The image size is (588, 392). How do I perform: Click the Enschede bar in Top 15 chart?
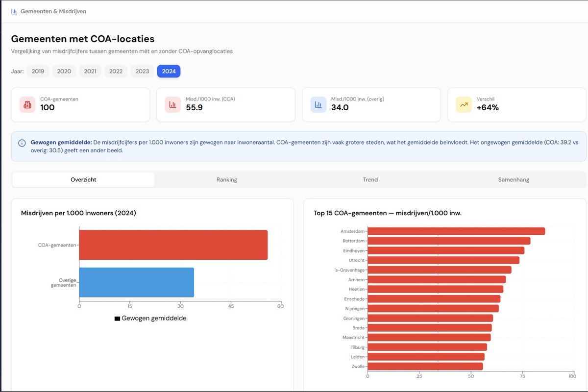coord(434,299)
